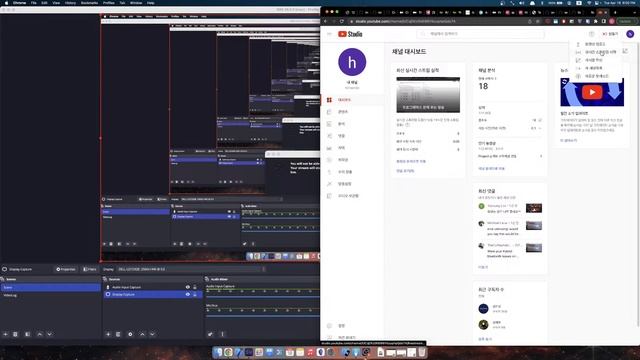The height and width of the screenshot is (360, 640).
Task: Open the Studio help icon beside Create
Action: (591, 34)
